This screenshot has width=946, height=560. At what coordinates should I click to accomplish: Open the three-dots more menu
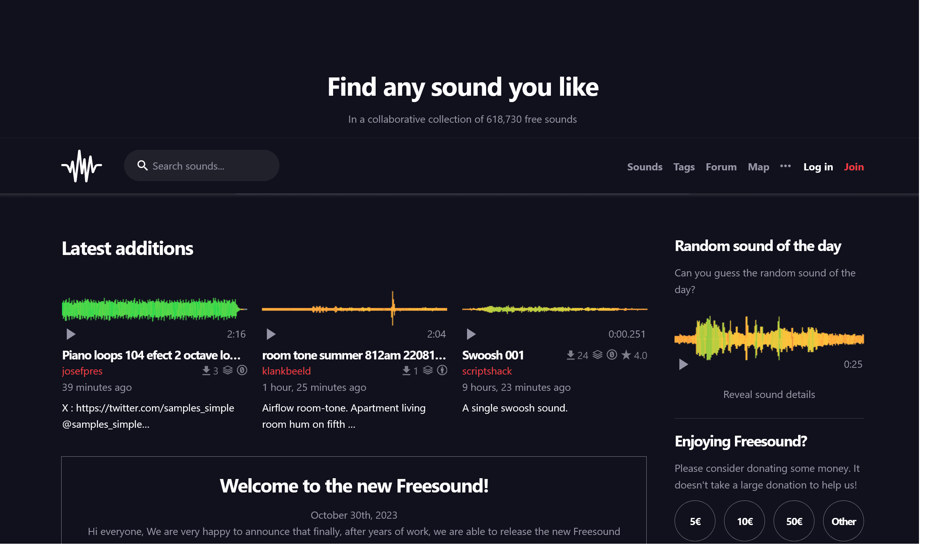[x=785, y=166]
